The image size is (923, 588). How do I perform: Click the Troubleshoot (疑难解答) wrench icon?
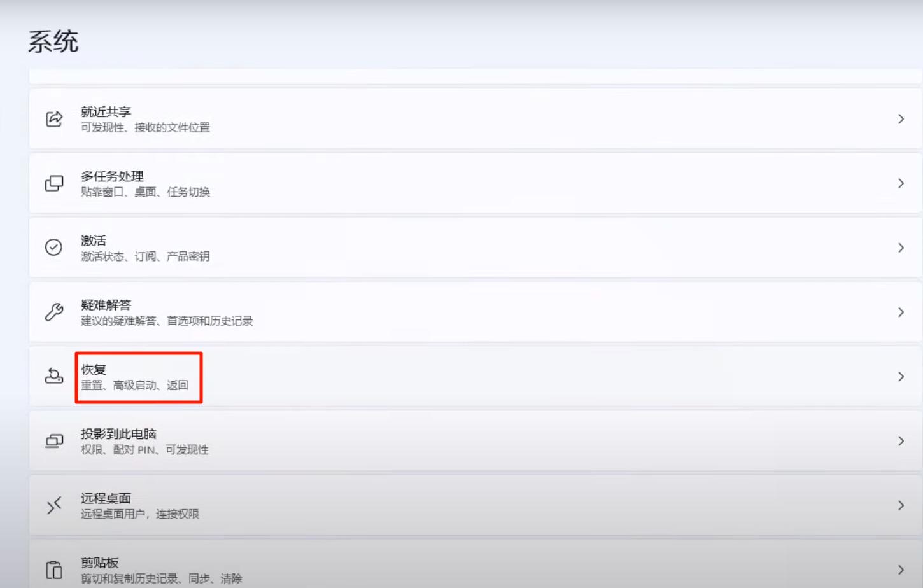[54, 312]
